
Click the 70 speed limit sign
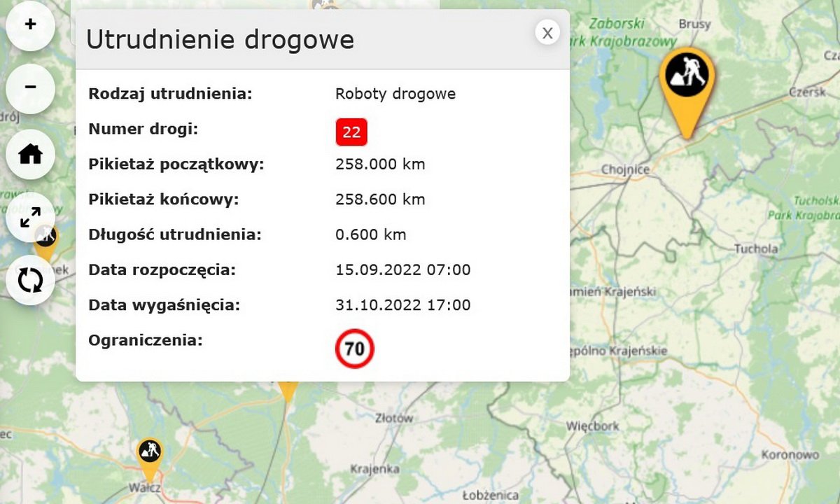point(355,349)
